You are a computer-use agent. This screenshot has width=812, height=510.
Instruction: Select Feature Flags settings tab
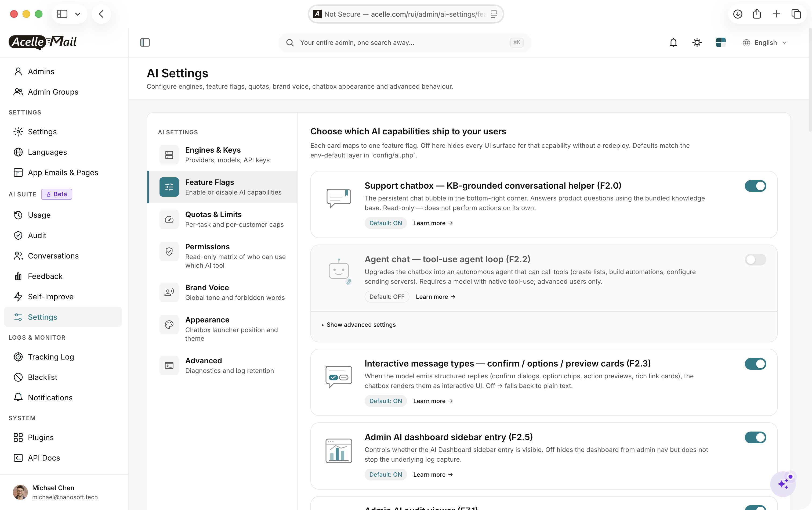click(222, 187)
